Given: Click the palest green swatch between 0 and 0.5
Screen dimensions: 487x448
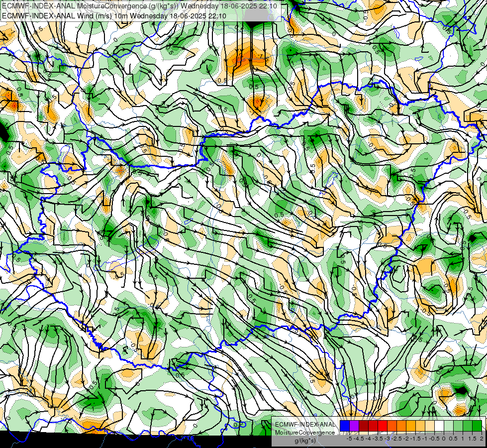Looking at the screenshot, I should [x=449, y=426].
